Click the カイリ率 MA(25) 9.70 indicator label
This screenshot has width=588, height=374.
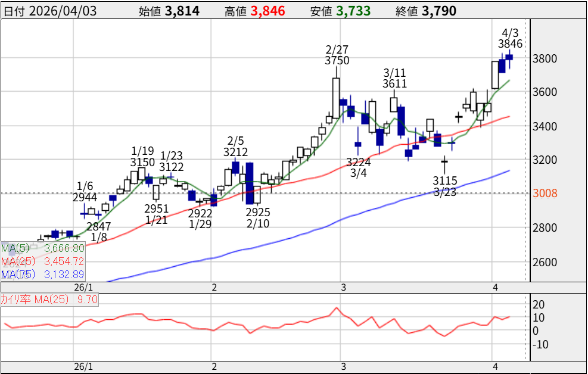[49, 300]
